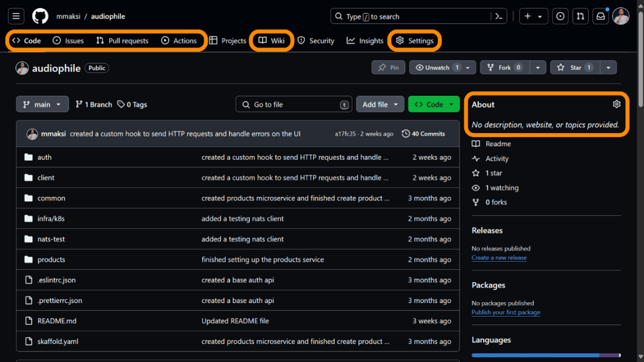Expand the green Code dropdown
The width and height of the screenshot is (644, 362).
433,104
